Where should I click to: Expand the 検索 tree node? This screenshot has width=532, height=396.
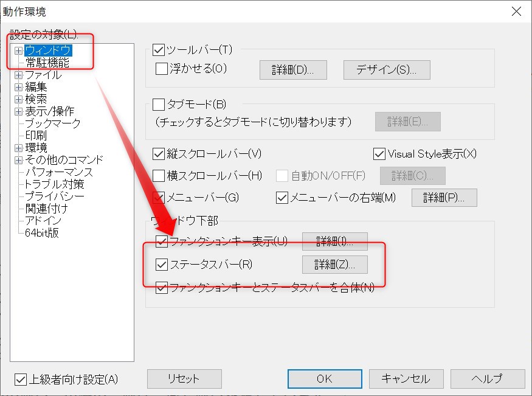(x=18, y=99)
